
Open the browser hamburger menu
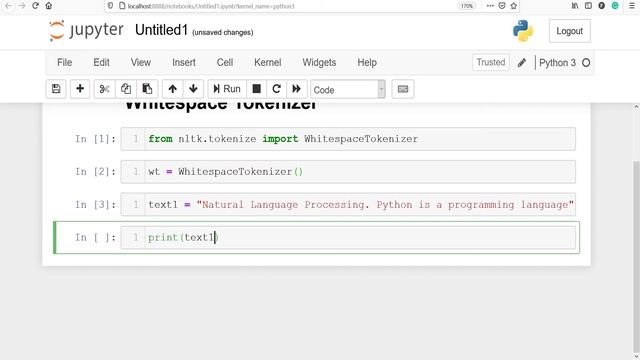click(x=632, y=6)
